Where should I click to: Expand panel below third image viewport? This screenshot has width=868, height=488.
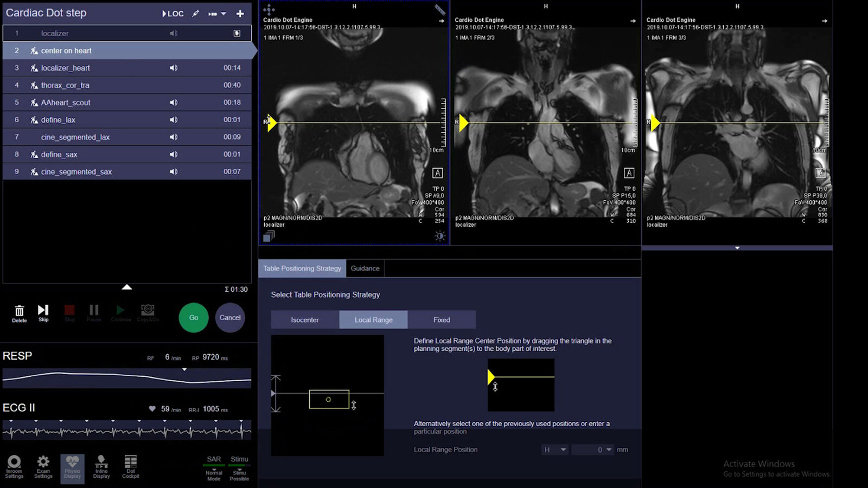click(x=737, y=248)
